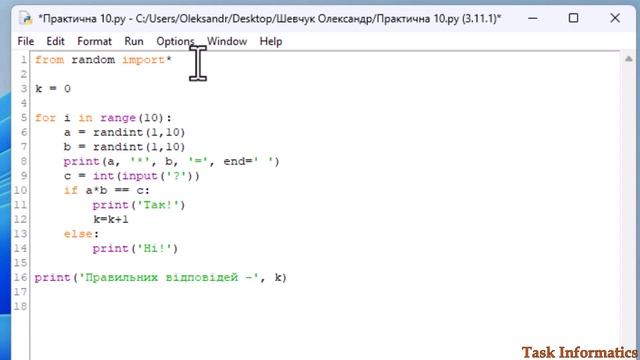This screenshot has height=360, width=640.
Task: Open the Options menu
Action: 175,42
